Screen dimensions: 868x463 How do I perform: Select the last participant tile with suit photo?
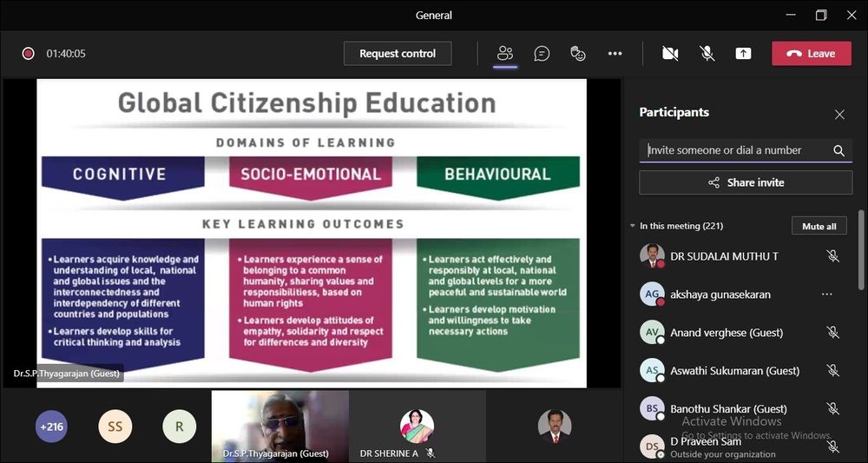click(x=554, y=426)
